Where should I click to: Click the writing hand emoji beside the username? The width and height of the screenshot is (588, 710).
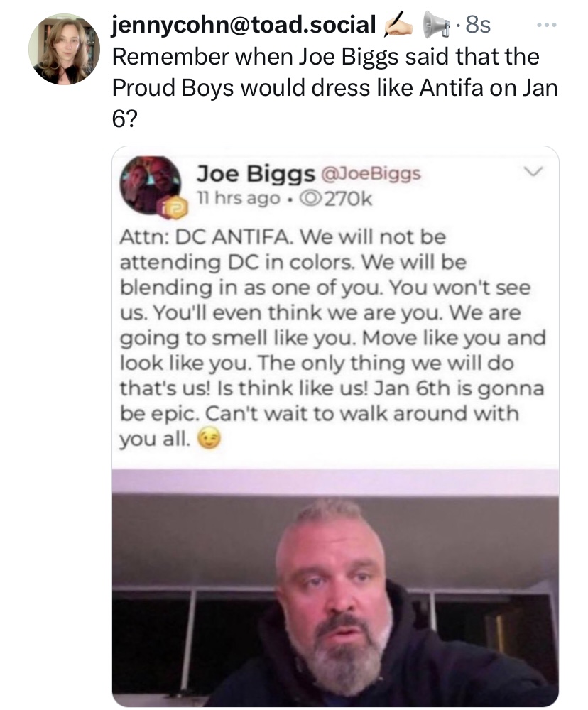click(x=398, y=25)
